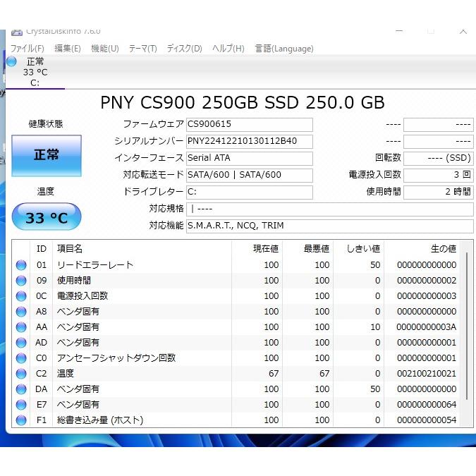The width and height of the screenshot is (476, 476).
Task: Click the rotation rate field ---- (SSD)
Action: tap(439, 159)
